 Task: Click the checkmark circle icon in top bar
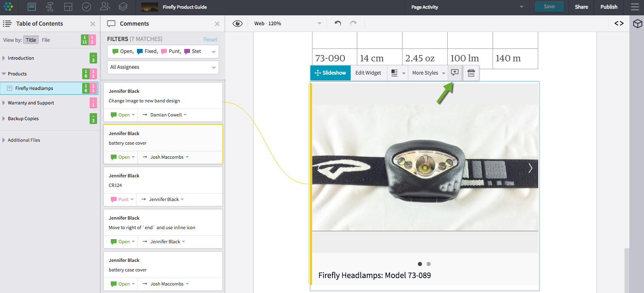click(86, 7)
